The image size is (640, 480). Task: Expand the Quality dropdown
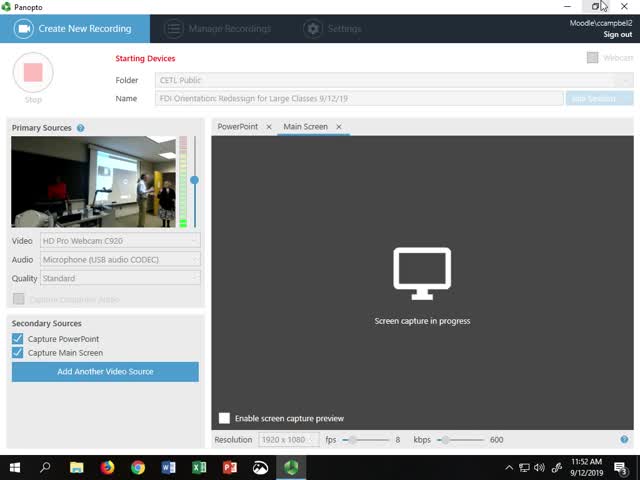click(x=120, y=278)
